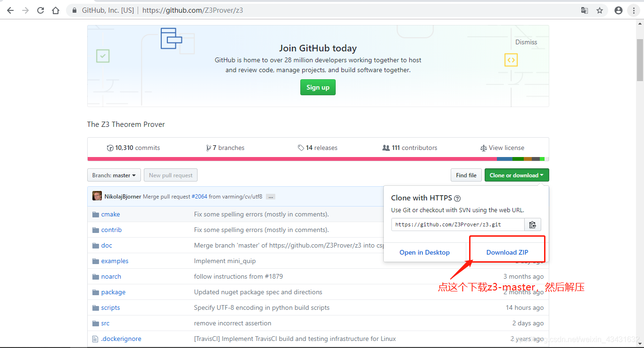This screenshot has width=644, height=348.
Task: Click the '2 days ago' timestamp on src row
Action: (528, 323)
